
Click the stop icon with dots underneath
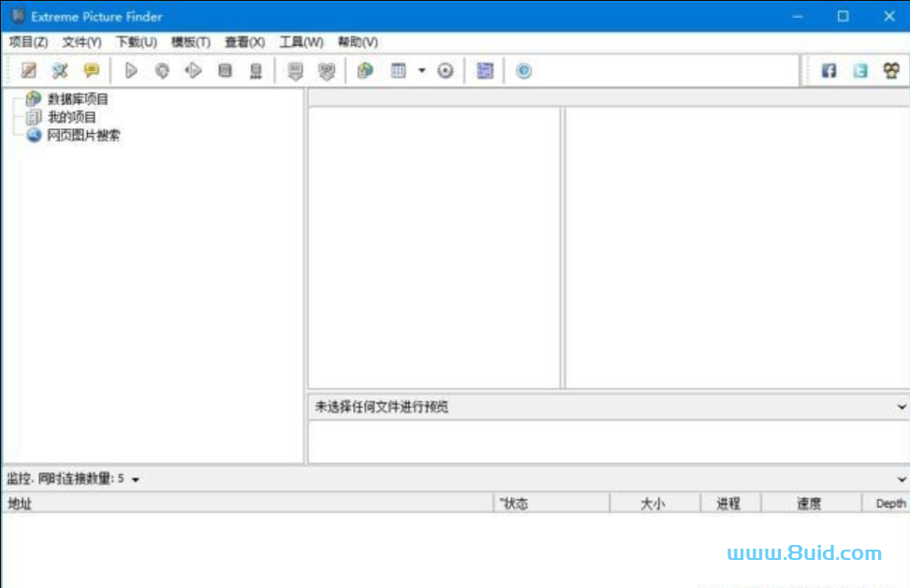click(x=256, y=71)
